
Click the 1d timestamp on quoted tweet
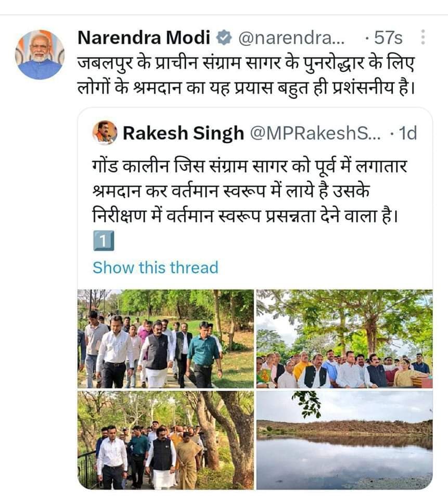point(407,133)
